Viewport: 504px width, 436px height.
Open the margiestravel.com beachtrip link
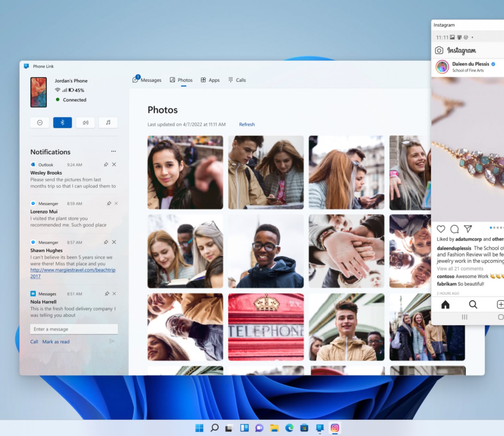[x=73, y=273]
